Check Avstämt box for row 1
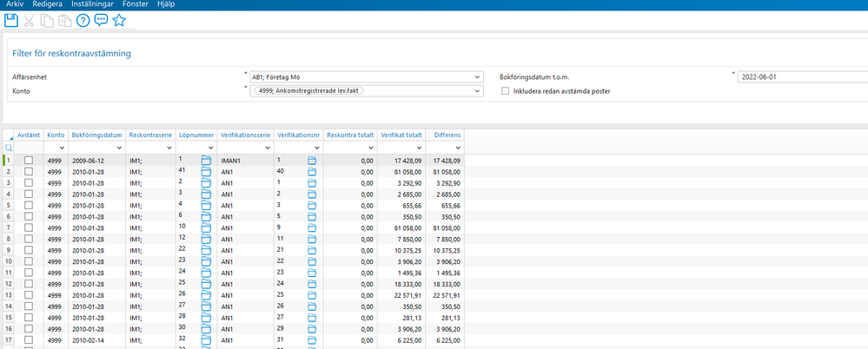This screenshot has width=868, height=349. 30,161
